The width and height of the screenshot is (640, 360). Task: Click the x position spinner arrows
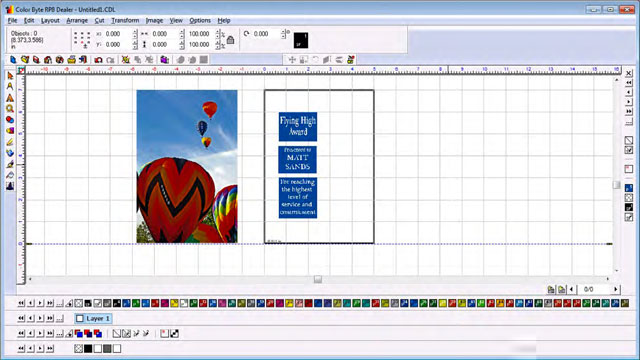click(135, 34)
